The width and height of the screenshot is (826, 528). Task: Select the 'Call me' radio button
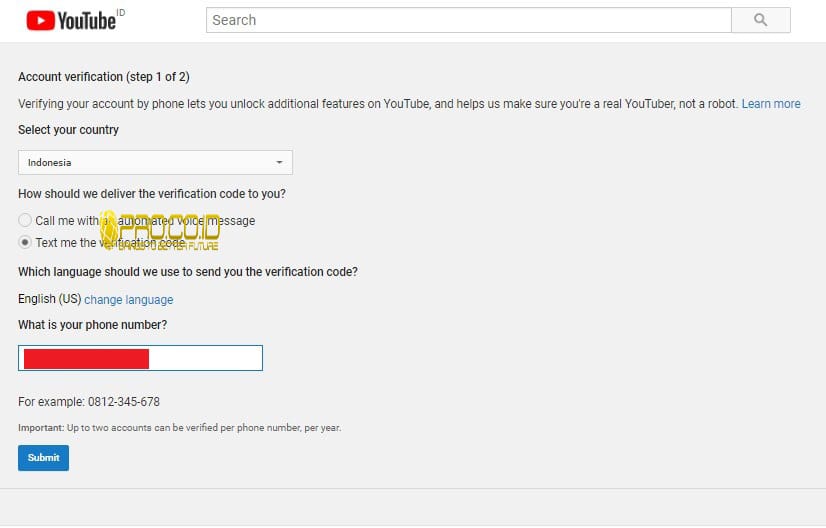tap(25, 220)
